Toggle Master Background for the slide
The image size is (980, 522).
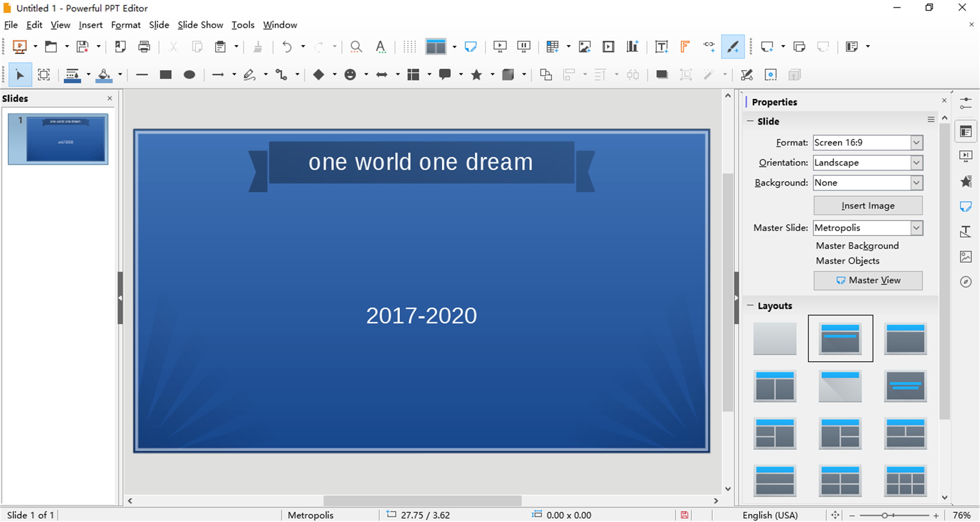point(857,246)
